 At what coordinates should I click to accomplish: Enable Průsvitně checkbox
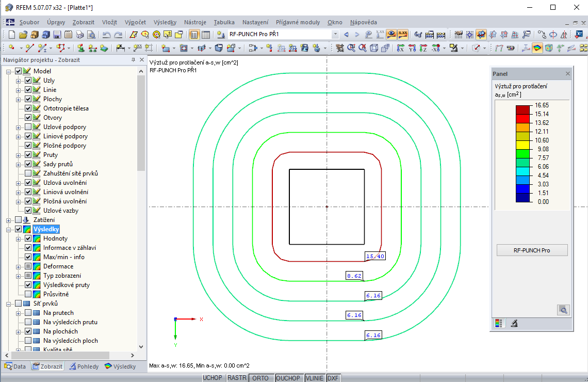click(x=28, y=294)
